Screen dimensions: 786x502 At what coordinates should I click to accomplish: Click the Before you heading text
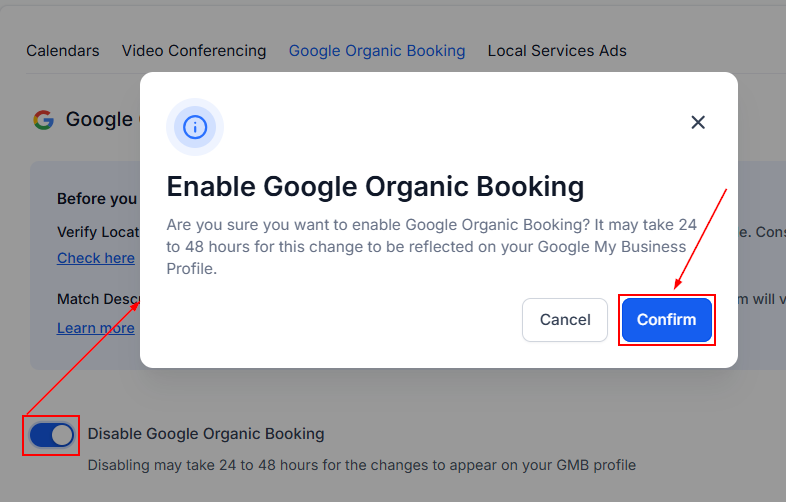pyautogui.click(x=97, y=199)
